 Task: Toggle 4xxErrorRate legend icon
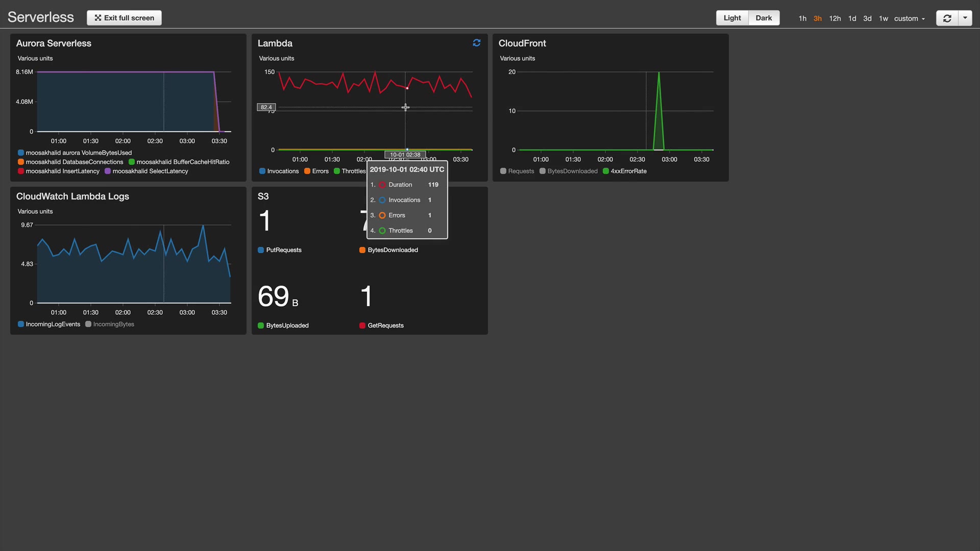606,171
